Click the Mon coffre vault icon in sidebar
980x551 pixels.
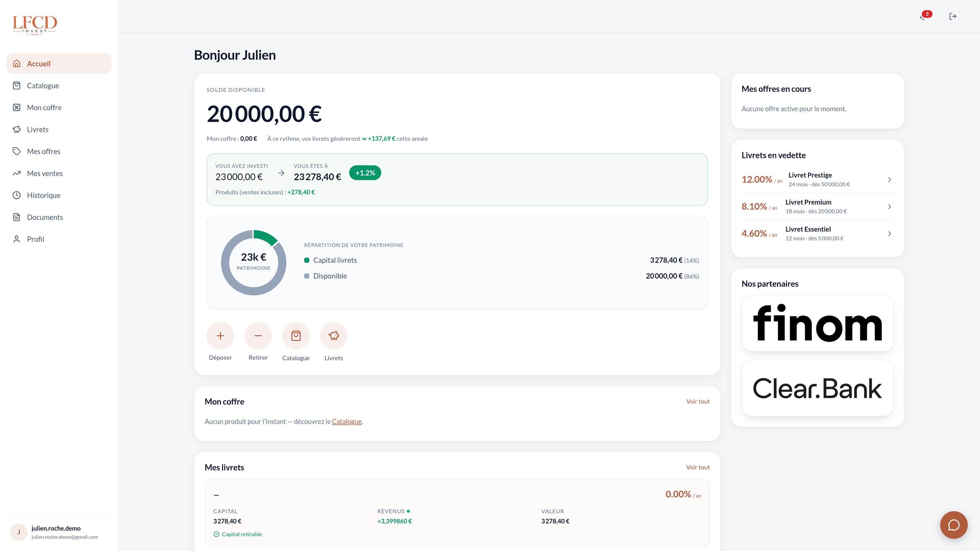pyautogui.click(x=16, y=108)
